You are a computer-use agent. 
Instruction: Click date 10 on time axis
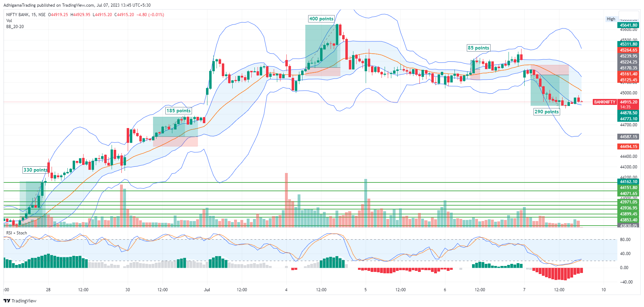[x=603, y=290]
